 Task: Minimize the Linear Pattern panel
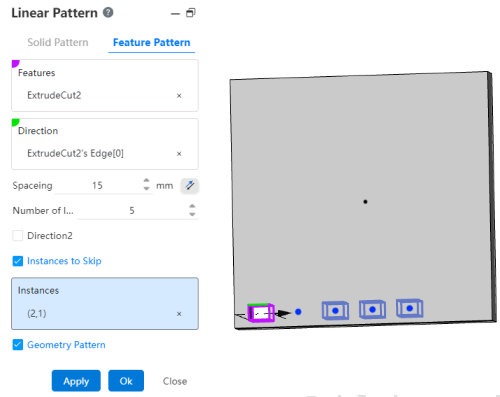click(175, 14)
